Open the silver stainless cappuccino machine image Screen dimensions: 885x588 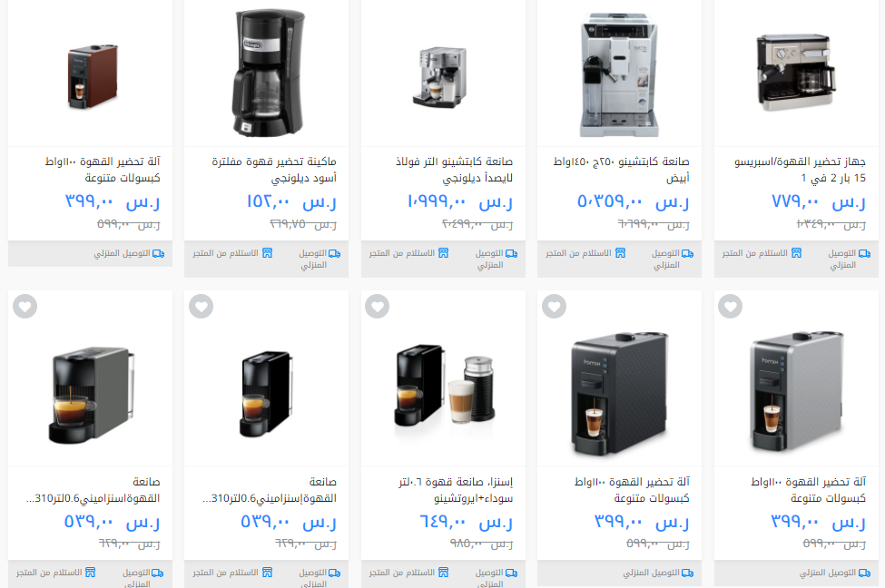442,77
